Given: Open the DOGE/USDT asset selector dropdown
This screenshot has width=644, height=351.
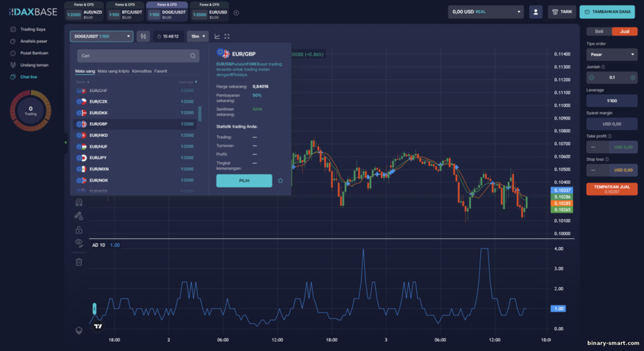Looking at the screenshot, I should [101, 36].
